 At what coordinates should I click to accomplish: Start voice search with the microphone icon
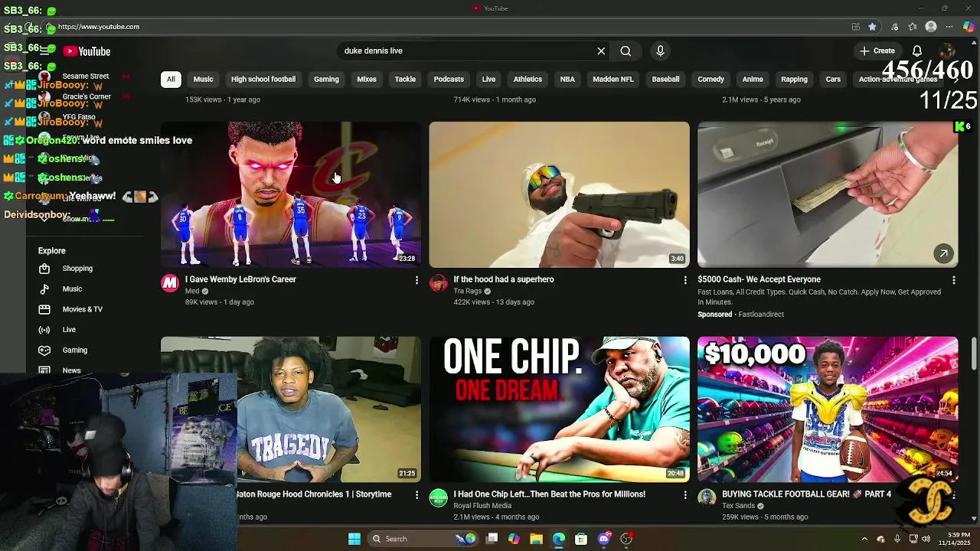[660, 51]
